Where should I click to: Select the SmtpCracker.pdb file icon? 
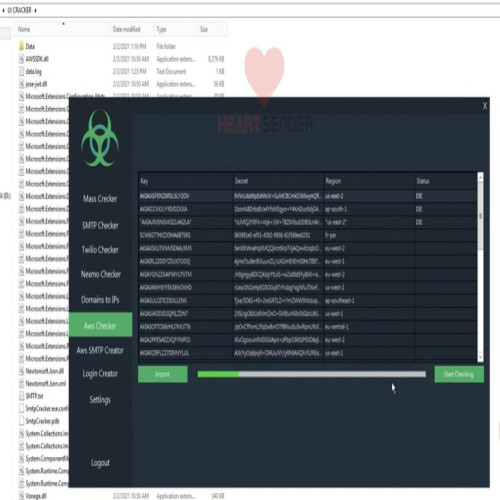(21, 421)
